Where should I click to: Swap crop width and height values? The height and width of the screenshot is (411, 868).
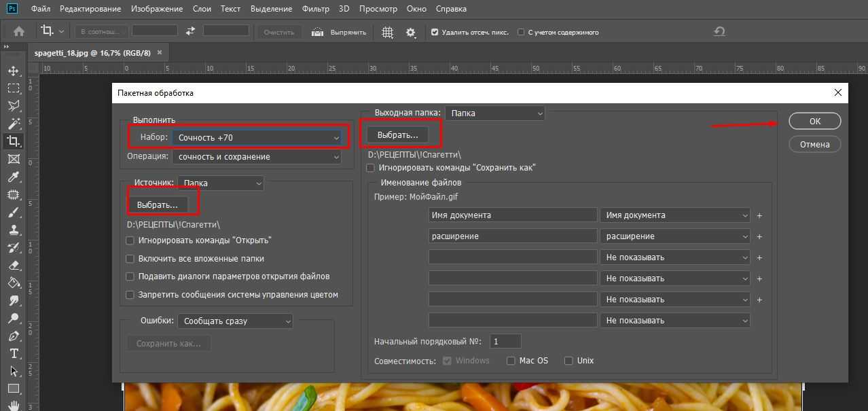tap(190, 31)
